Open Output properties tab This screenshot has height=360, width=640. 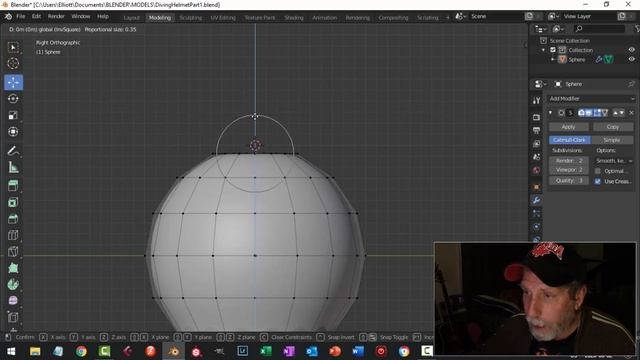click(536, 131)
